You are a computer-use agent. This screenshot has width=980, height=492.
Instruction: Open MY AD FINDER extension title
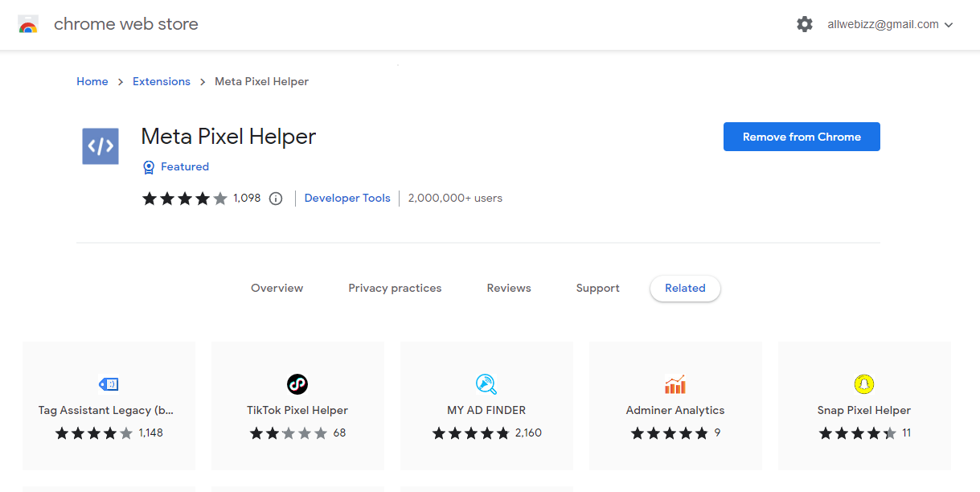(486, 410)
